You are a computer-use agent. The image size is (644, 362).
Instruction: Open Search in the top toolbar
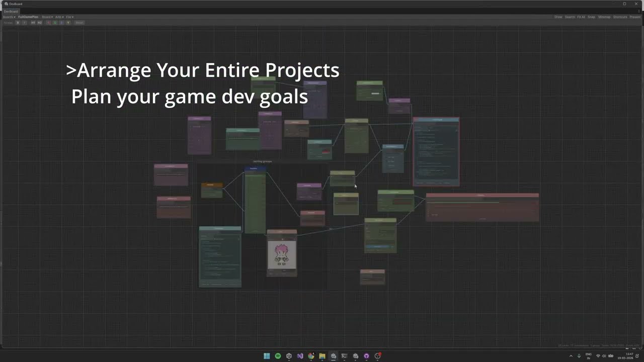coord(570,17)
